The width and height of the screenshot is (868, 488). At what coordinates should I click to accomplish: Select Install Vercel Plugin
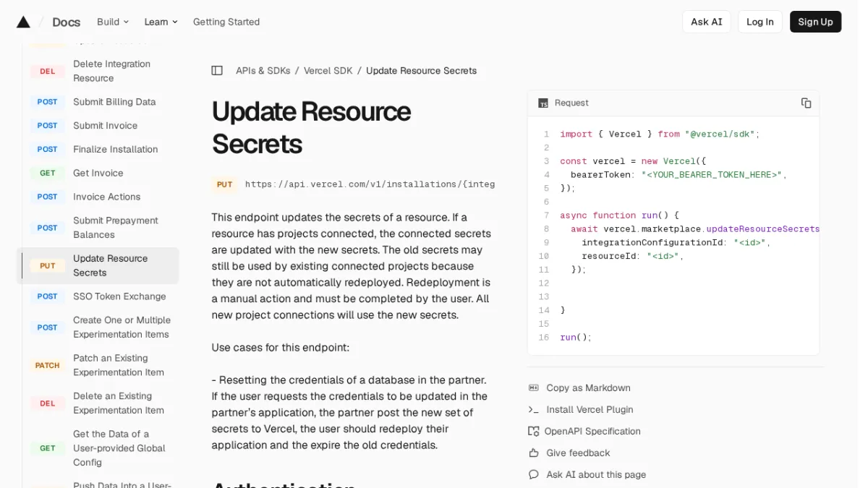590,410
